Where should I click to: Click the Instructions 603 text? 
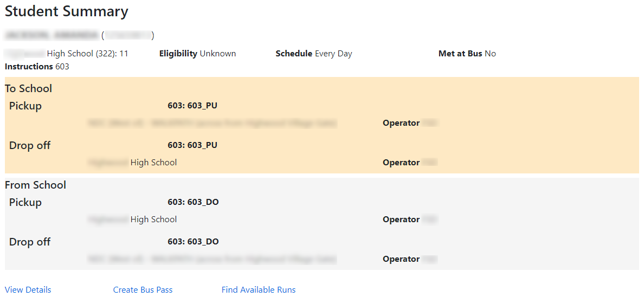(37, 67)
